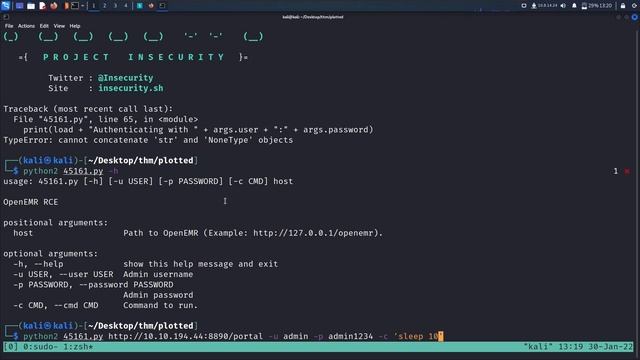The width and height of the screenshot is (640, 360).
Task: Open the Help menu
Action: point(75,26)
